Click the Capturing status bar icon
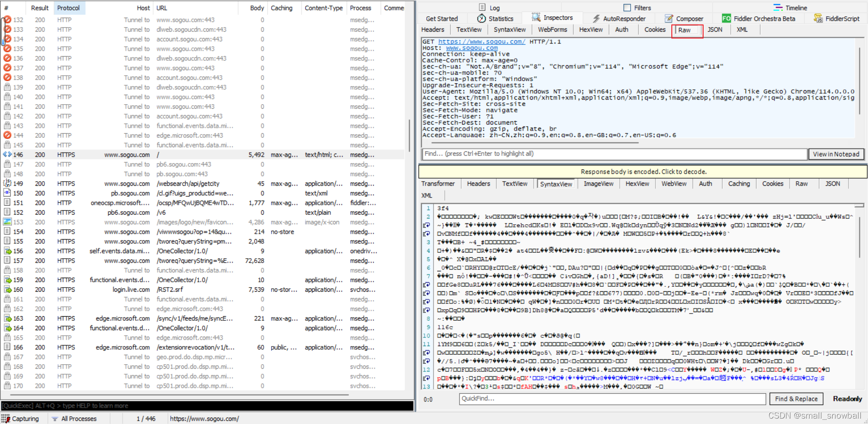 coord(5,419)
